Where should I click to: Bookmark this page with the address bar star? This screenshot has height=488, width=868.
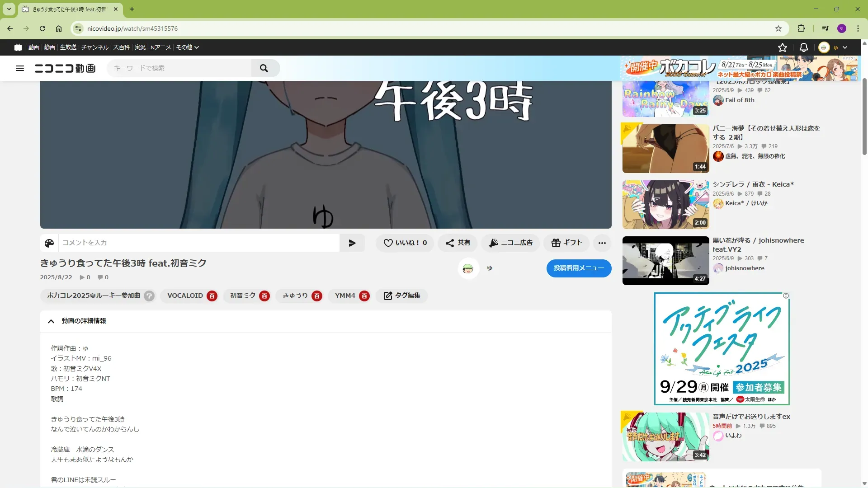tap(778, 28)
